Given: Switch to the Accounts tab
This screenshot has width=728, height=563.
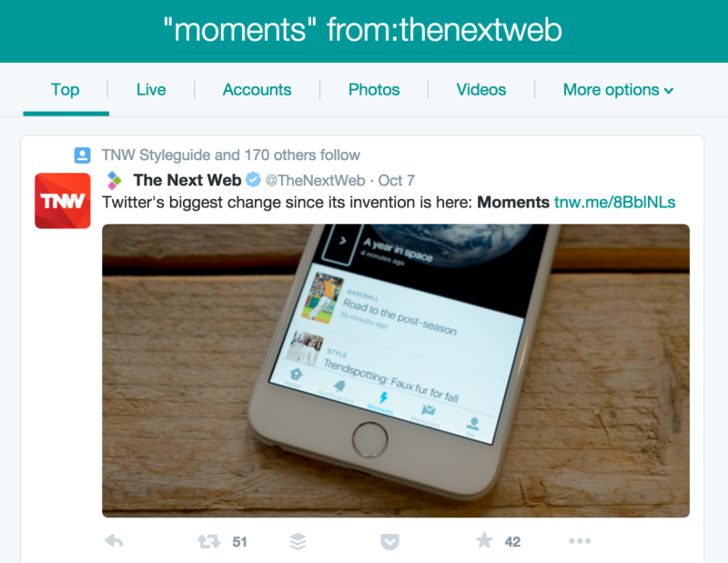Looking at the screenshot, I should tap(258, 89).
